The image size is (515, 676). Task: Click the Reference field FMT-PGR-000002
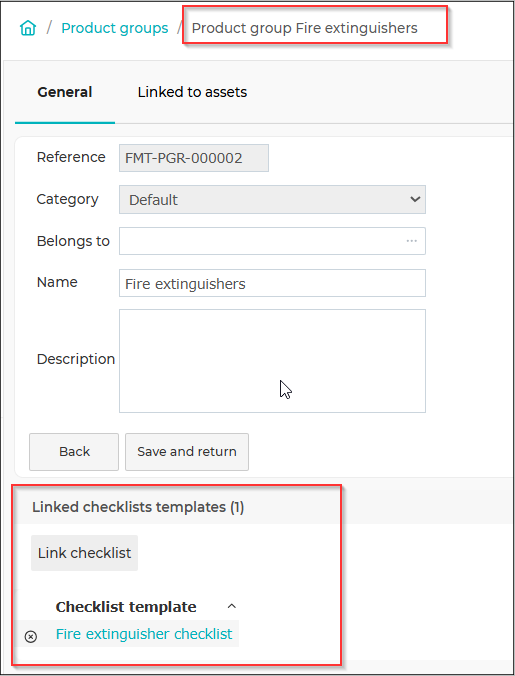[x=194, y=158]
